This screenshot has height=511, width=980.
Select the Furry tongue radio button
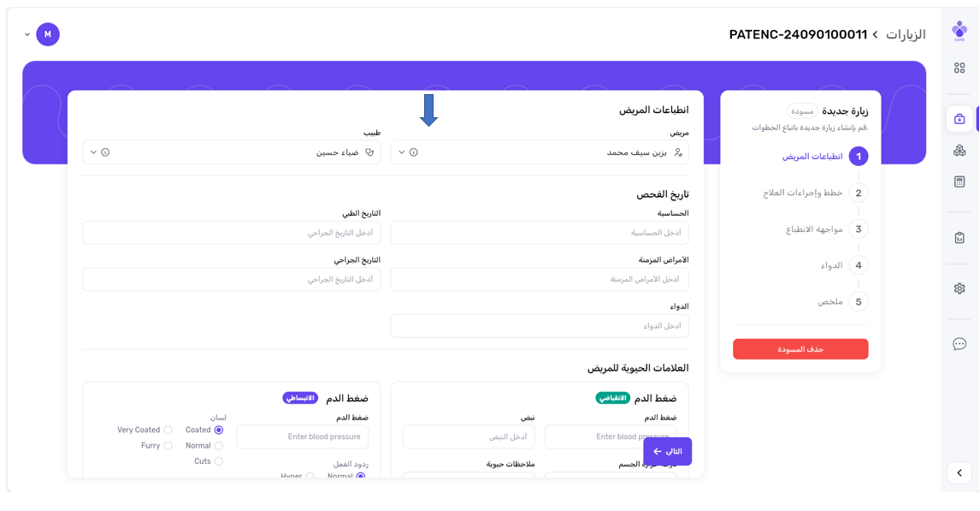pos(168,446)
